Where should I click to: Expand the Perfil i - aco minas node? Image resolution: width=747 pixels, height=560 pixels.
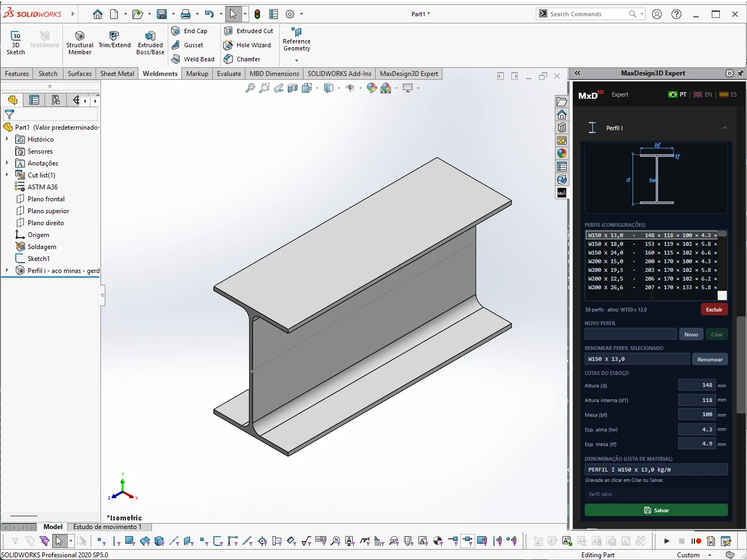7,271
